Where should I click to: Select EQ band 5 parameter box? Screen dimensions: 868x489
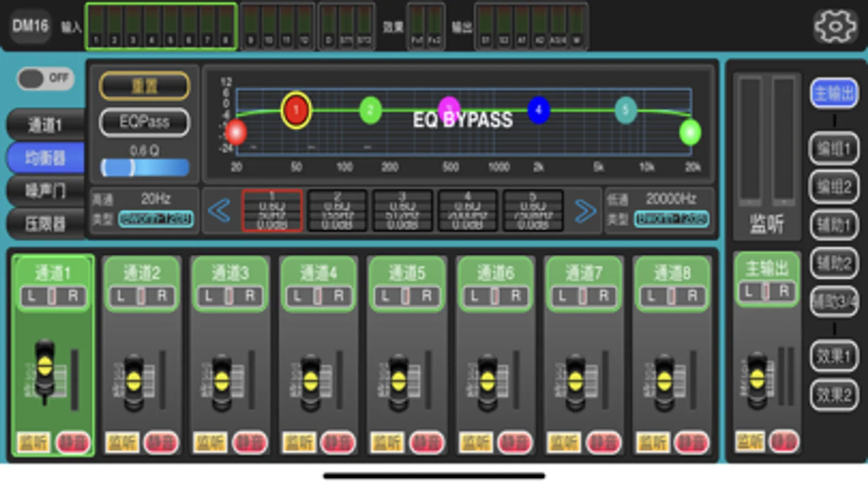tap(533, 210)
